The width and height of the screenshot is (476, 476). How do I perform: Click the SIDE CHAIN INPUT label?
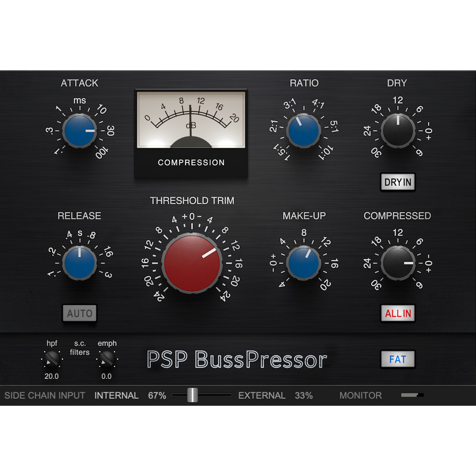45,395
